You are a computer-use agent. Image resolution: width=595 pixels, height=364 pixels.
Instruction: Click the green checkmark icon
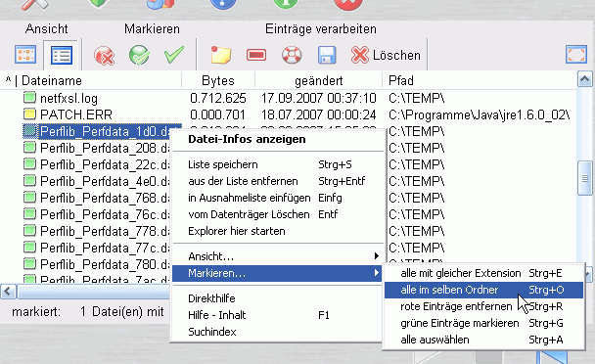(x=174, y=55)
